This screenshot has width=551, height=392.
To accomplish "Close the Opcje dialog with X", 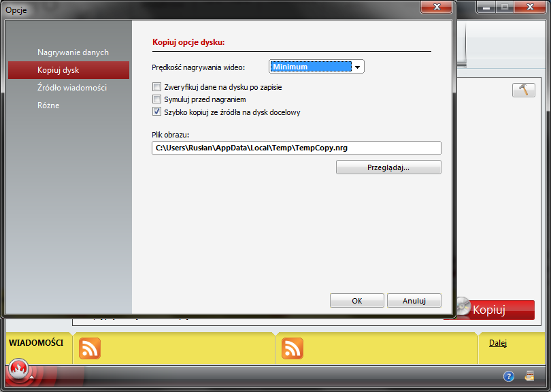I will pos(437,7).
